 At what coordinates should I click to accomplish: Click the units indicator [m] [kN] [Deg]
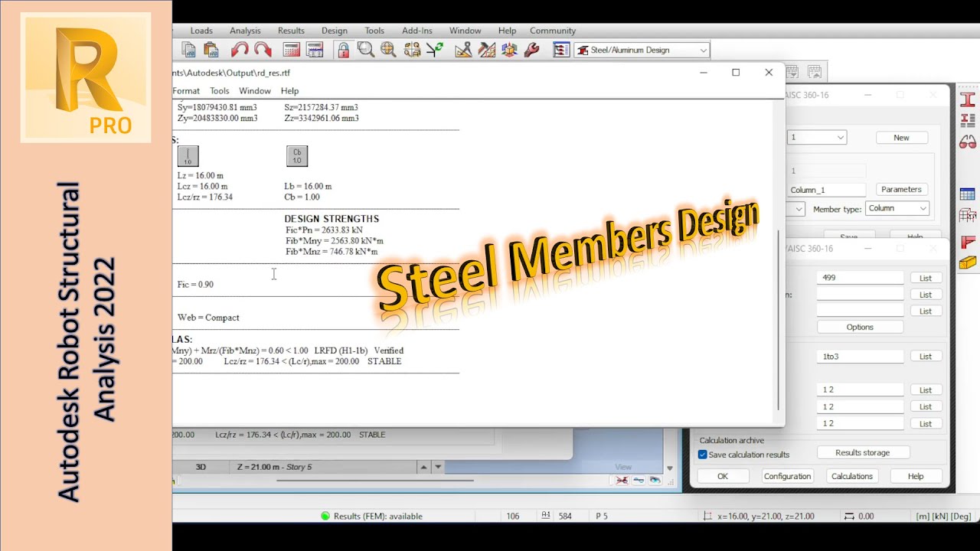943,516
